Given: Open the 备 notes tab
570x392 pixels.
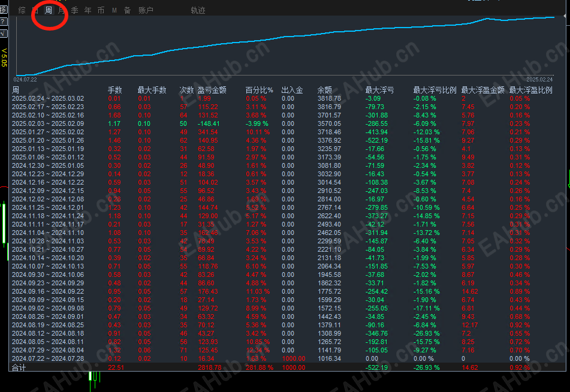Looking at the screenshot, I should (127, 10).
